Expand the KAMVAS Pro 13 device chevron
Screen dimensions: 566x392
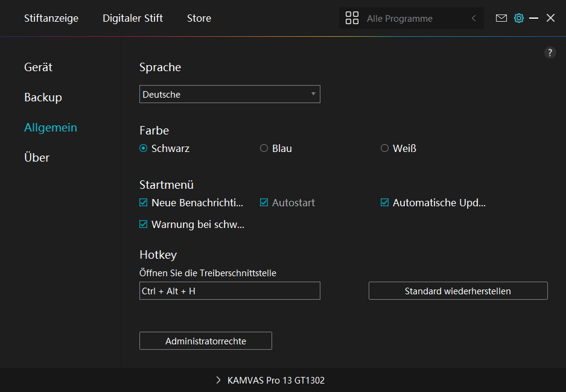218,381
